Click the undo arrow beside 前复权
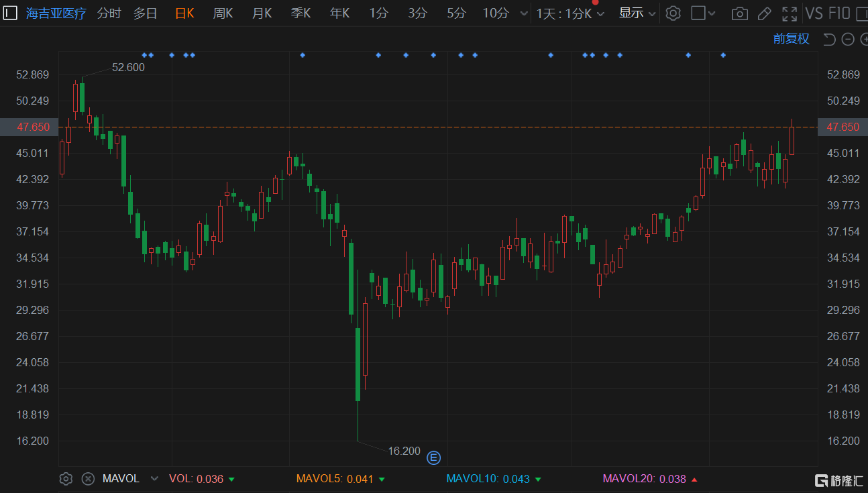The image size is (868, 493). tap(829, 40)
